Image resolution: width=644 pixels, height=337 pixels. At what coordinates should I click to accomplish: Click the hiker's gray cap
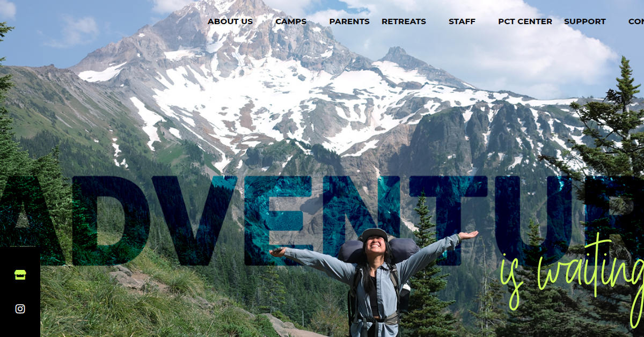pos(374,234)
